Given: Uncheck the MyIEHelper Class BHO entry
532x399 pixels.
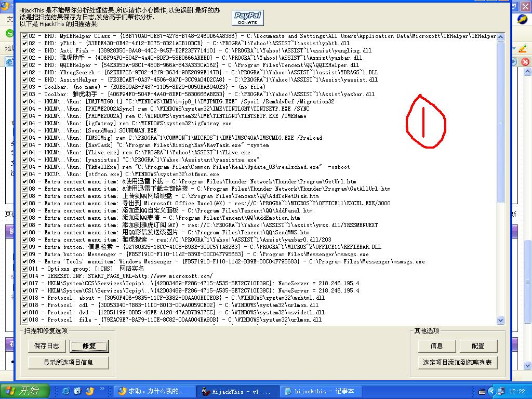Looking at the screenshot, I should (24, 36).
